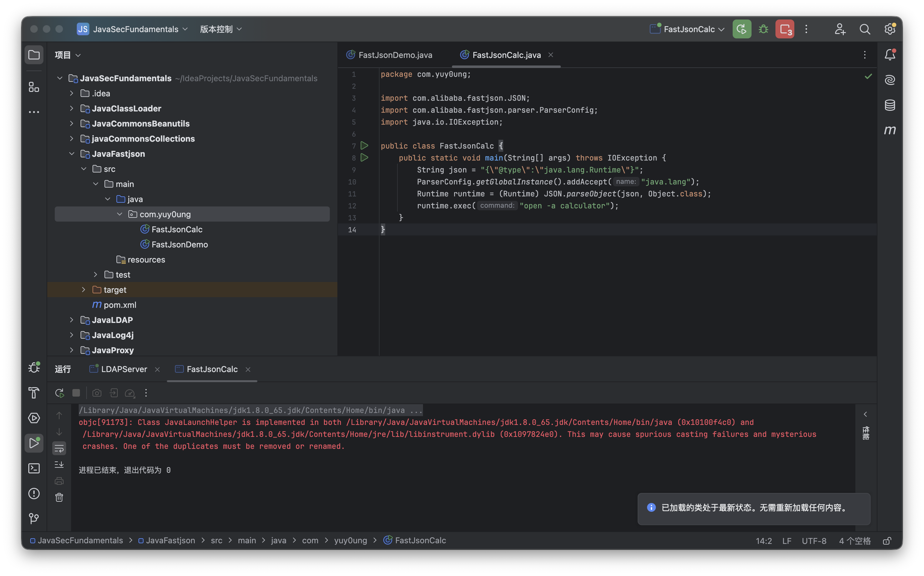Expand the target folder
Screen dimensions: 924x576
click(83, 290)
